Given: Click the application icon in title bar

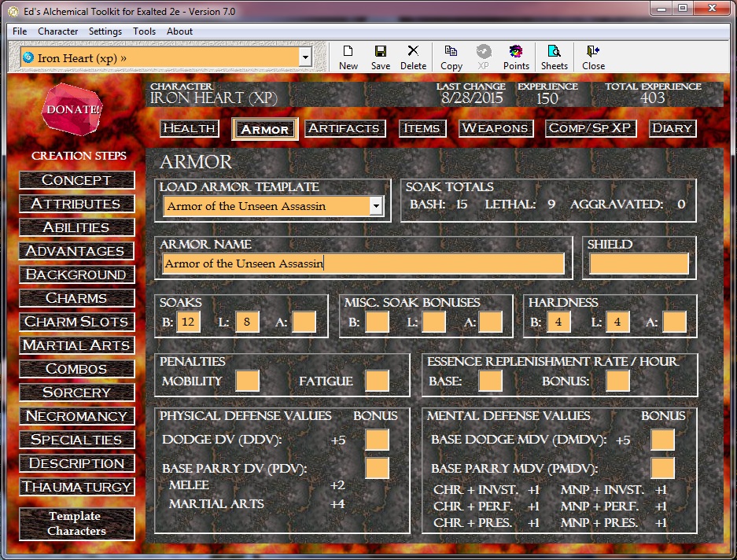Looking at the screenshot, I should pyautogui.click(x=13, y=11).
